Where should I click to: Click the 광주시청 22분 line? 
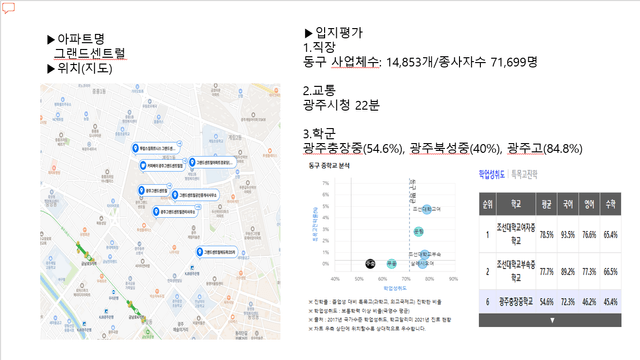point(341,105)
